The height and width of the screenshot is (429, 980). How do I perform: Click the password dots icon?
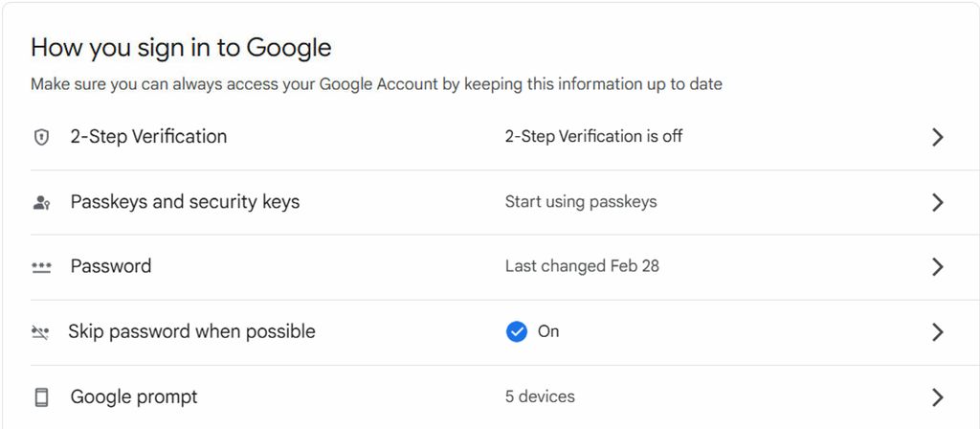click(41, 268)
